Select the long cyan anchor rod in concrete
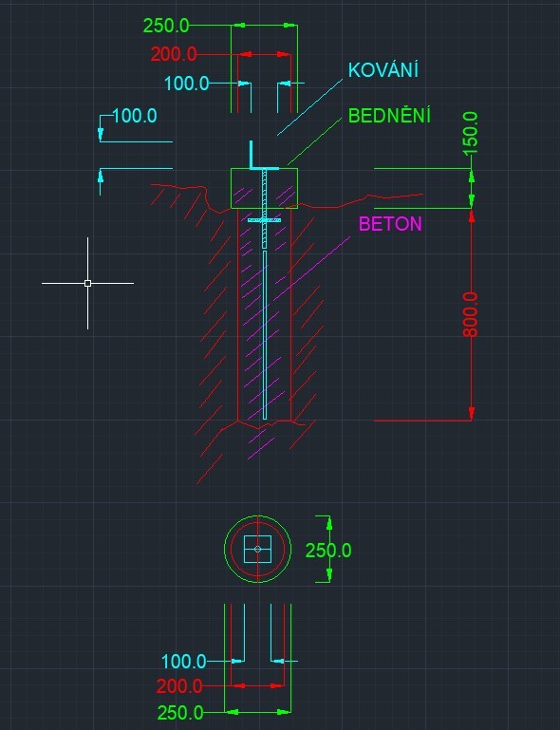 (x=265, y=335)
